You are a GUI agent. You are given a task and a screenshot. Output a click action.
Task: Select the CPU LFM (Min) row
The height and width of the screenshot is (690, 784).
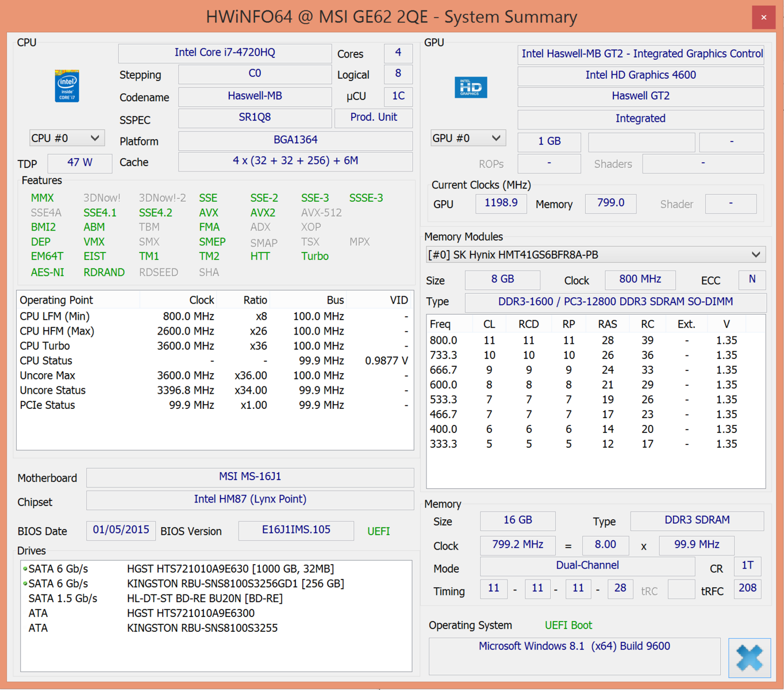pyautogui.click(x=215, y=316)
